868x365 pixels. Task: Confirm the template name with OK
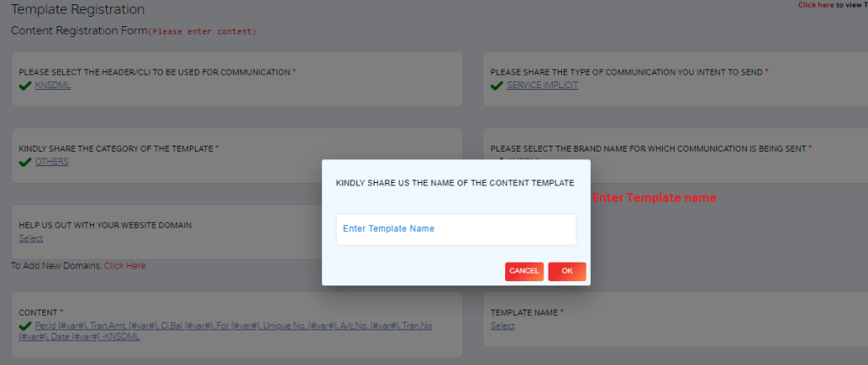pos(567,272)
